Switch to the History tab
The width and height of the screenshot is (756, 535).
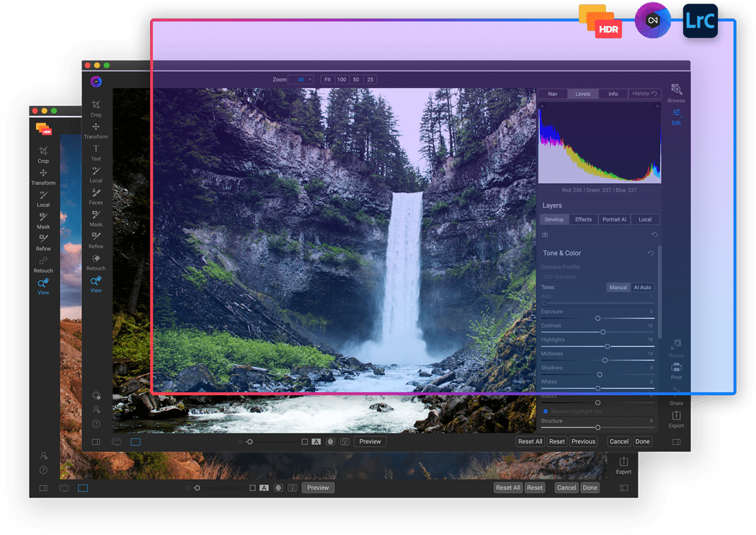pos(644,94)
